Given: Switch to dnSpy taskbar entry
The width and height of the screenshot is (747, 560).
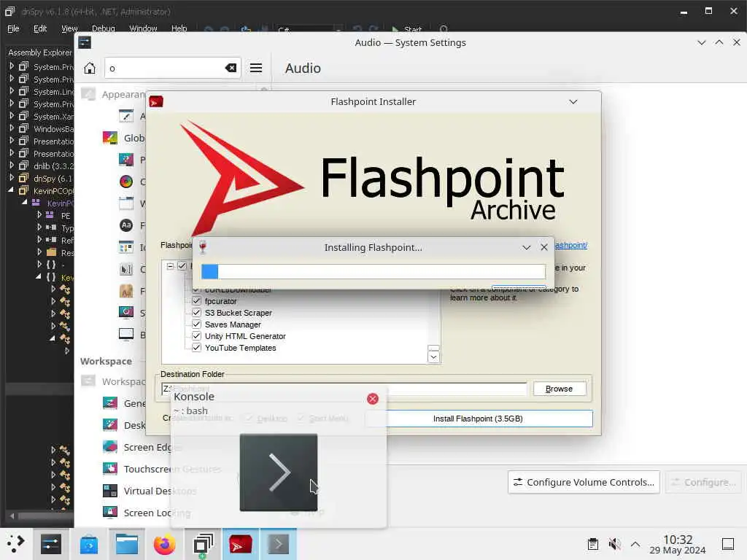Looking at the screenshot, I should coord(203,544).
